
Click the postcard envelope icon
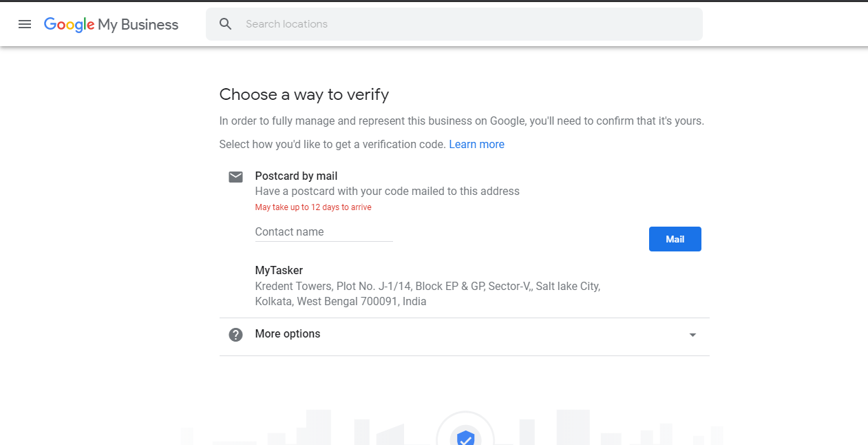(x=235, y=177)
